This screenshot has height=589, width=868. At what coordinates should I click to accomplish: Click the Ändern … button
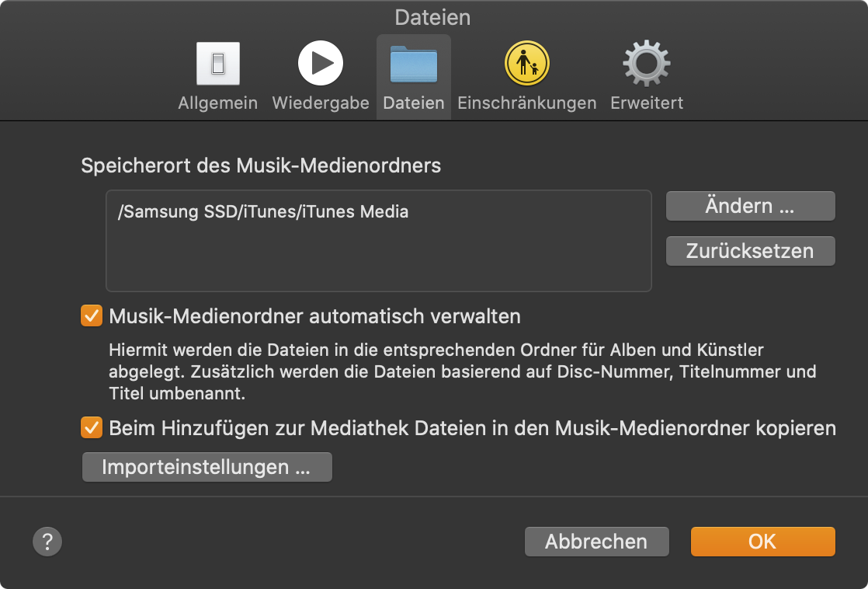point(750,207)
